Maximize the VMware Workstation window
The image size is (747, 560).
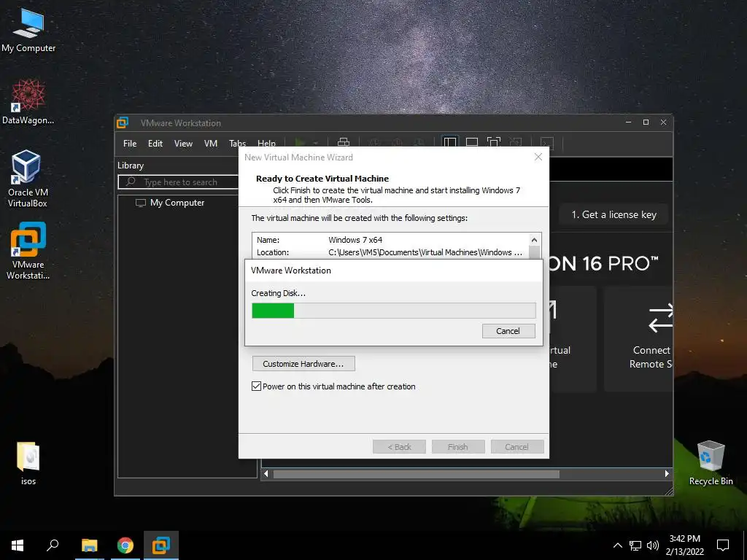(646, 122)
